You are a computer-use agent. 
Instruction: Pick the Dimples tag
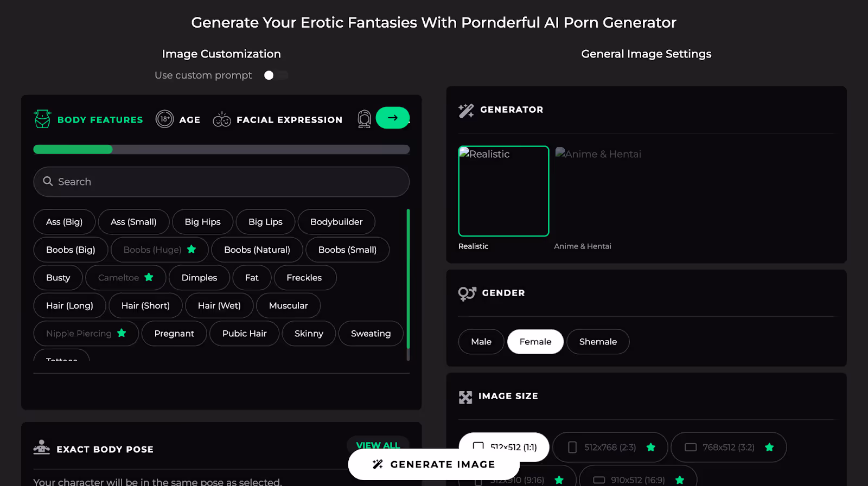pyautogui.click(x=199, y=278)
